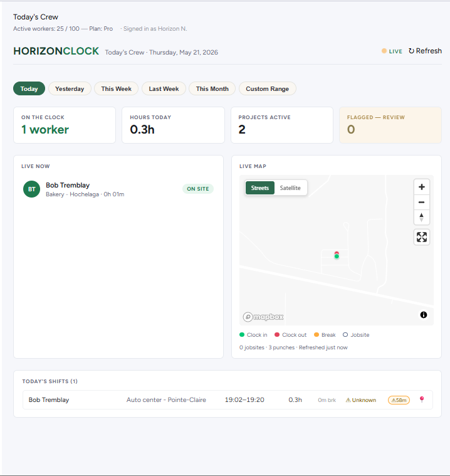Click the pink location pin in Bob's shift row
This screenshot has width=450, height=476.
pos(422,399)
